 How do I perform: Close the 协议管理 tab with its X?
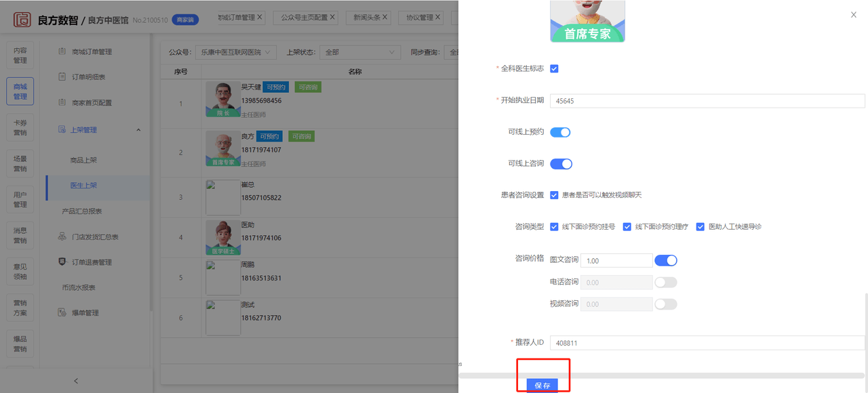point(438,18)
